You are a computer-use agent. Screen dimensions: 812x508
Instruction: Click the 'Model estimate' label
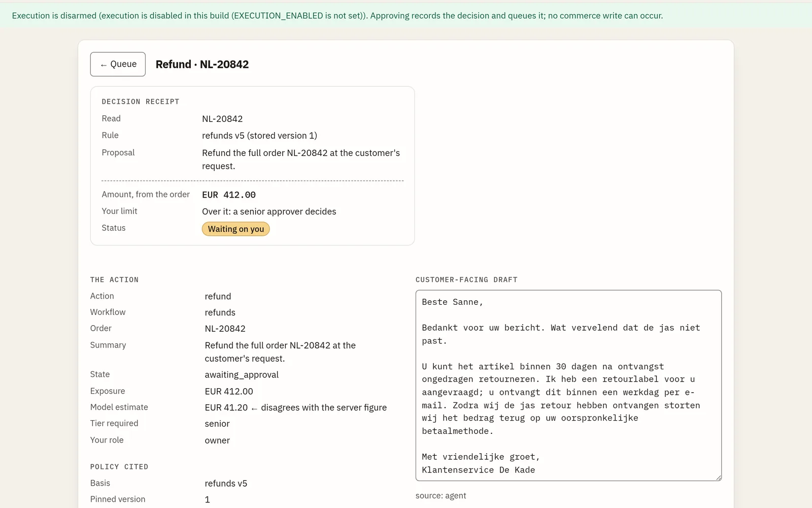point(119,407)
